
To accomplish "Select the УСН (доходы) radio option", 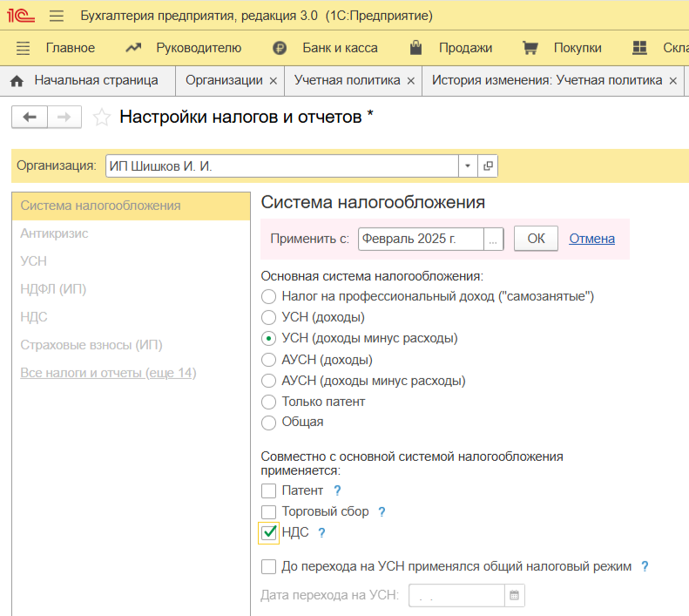I will tap(269, 317).
